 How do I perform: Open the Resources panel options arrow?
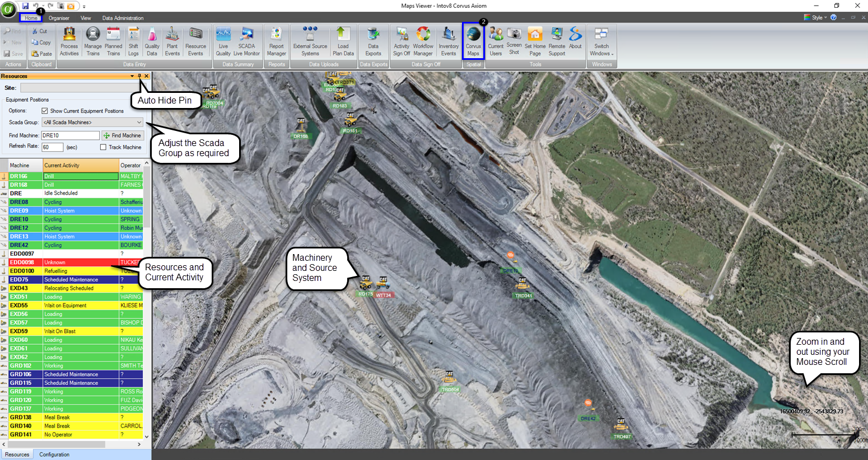point(132,76)
